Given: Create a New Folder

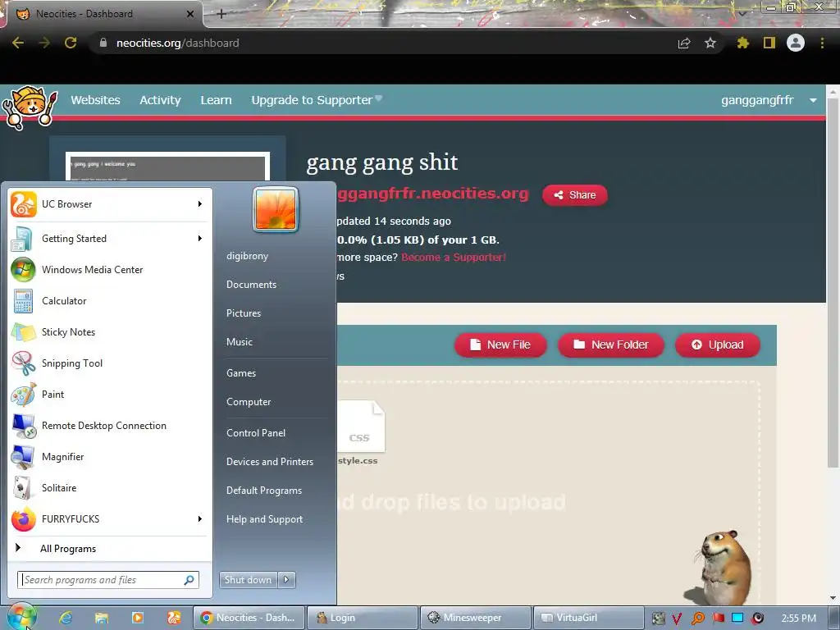Looking at the screenshot, I should tap(610, 345).
